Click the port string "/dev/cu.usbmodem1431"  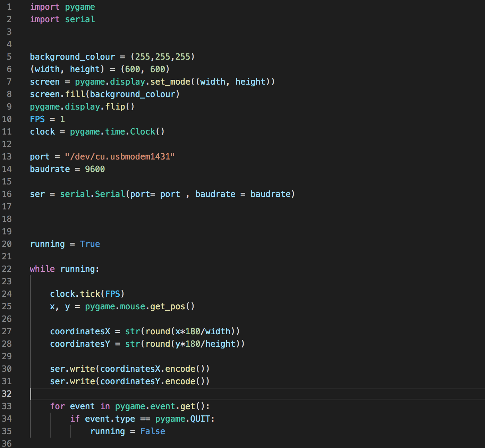120,156
